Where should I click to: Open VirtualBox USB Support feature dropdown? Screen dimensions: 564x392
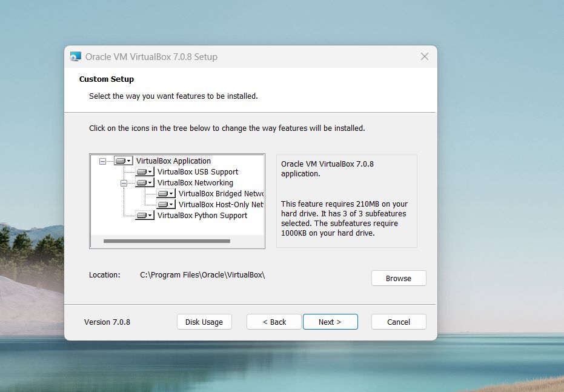145,172
